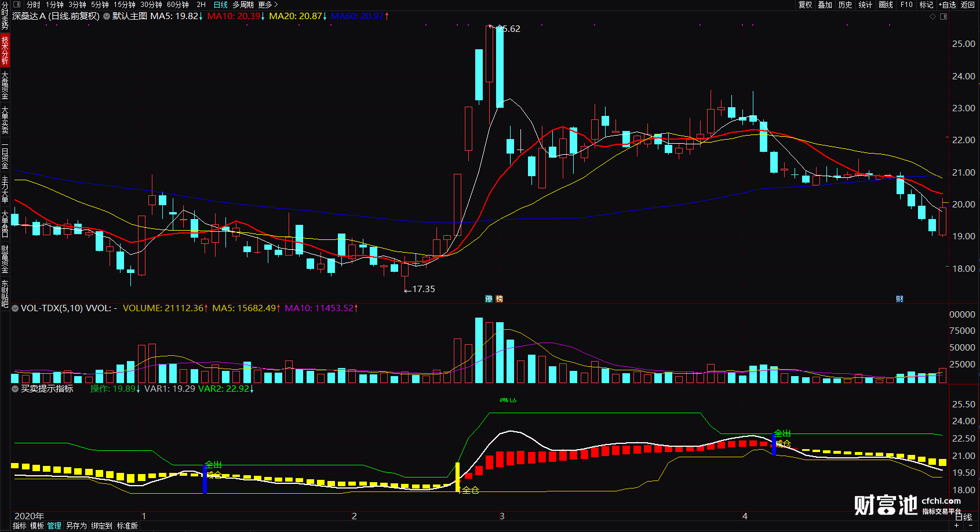This screenshot has width=980, height=532.
Task: Toggle the right side panel icon above the price axis
Action: (x=943, y=16)
